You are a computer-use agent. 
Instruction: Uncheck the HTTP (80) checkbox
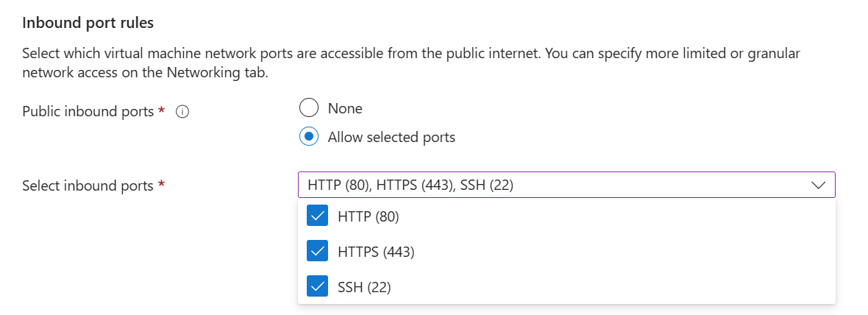coord(318,216)
